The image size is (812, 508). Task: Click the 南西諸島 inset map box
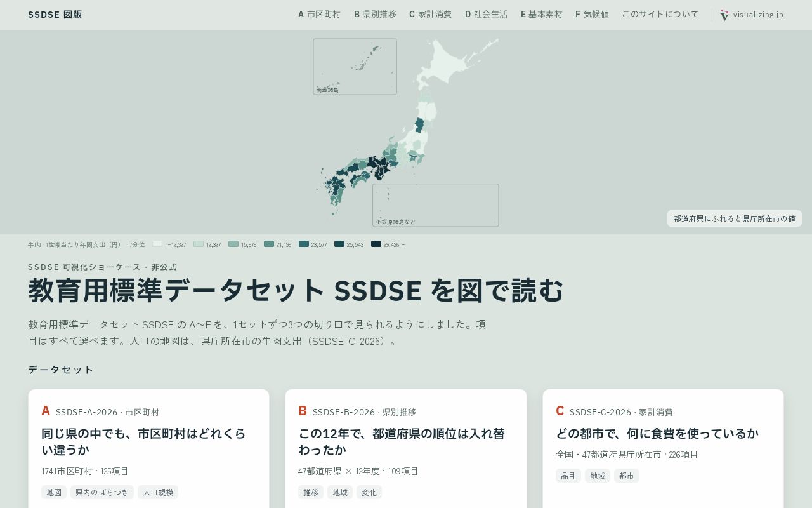click(355, 67)
